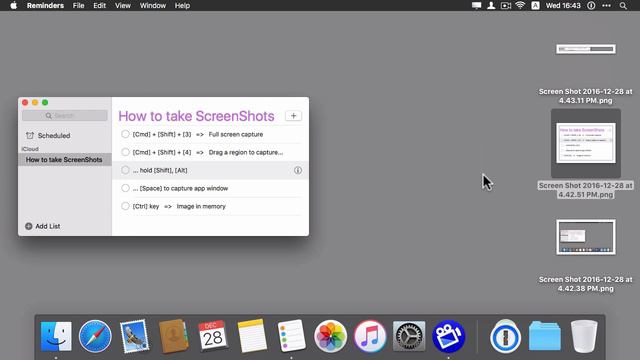This screenshot has height=360, width=640.
Task: Check off '[Ctrl] key => Image in memory'
Action: (125, 206)
